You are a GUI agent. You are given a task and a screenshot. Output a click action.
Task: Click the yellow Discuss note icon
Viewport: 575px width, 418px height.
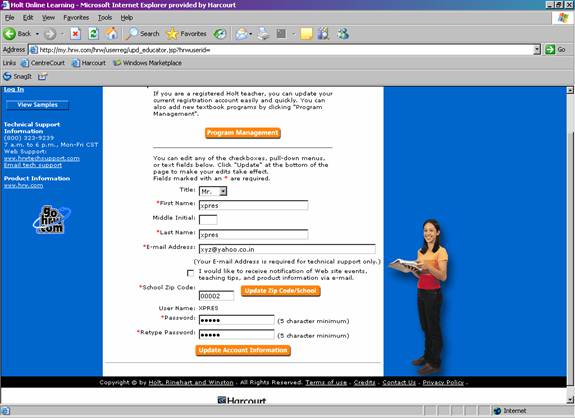(x=306, y=34)
